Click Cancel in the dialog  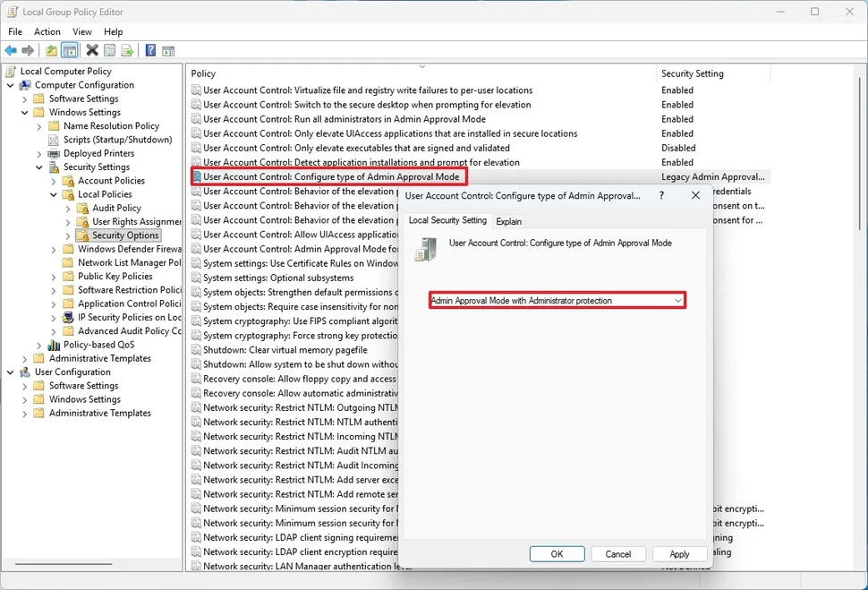617,553
